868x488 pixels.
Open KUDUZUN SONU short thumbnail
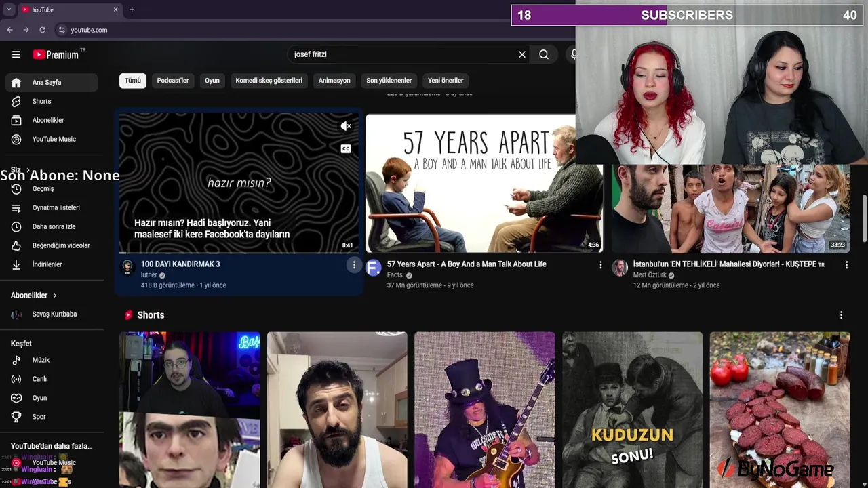point(632,410)
